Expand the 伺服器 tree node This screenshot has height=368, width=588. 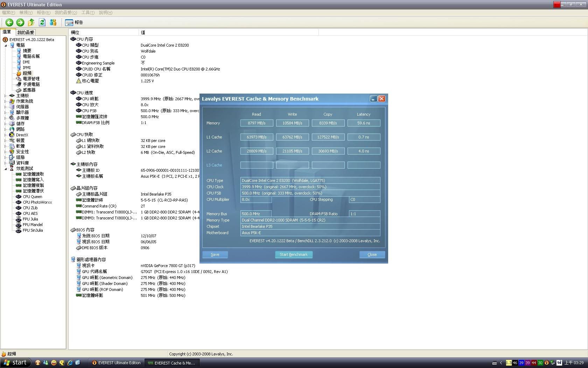pyautogui.click(x=6, y=107)
